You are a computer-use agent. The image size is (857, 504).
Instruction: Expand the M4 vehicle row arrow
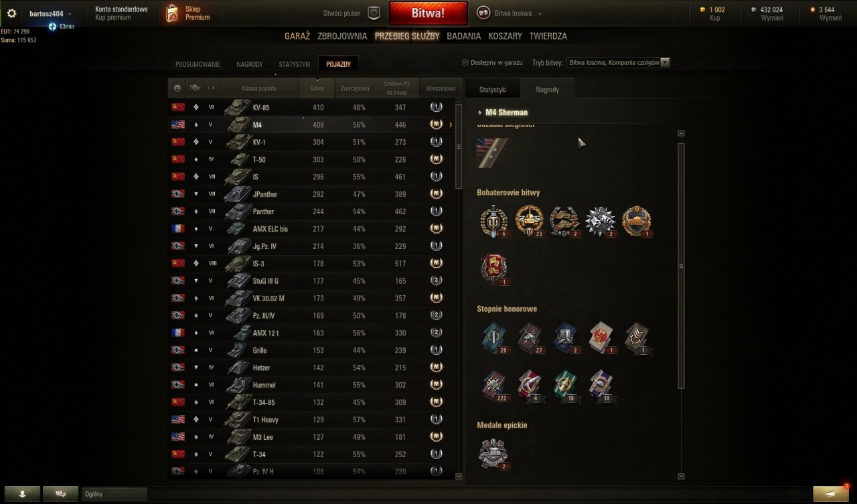(451, 125)
